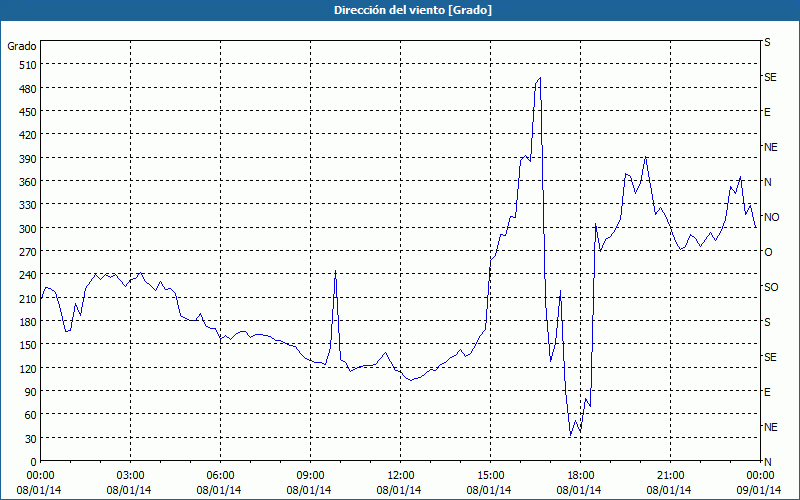Screen dimensions: 800x500
Task: Click the 'SO' compass label near 225 degrees
Action: (x=771, y=287)
